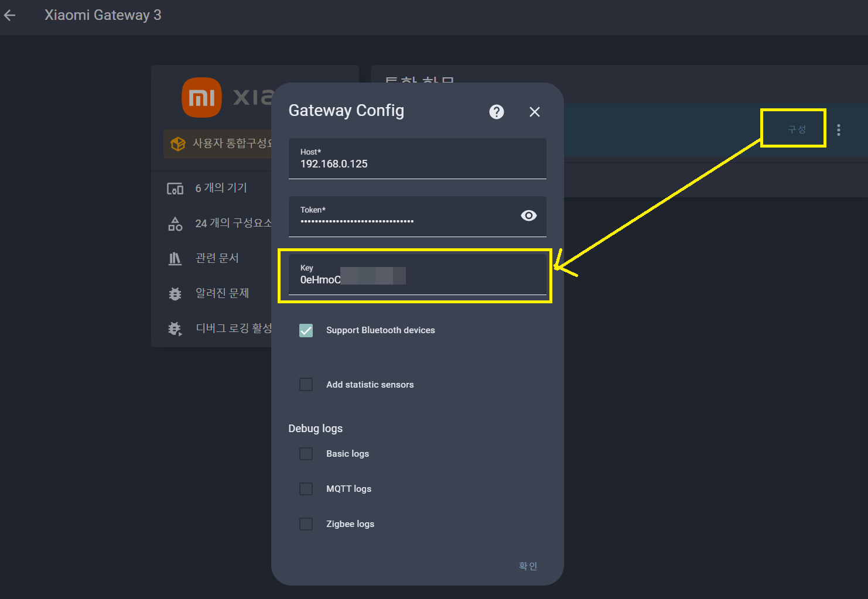Click the 구성 configure button
The image size is (868, 599).
pos(797,129)
